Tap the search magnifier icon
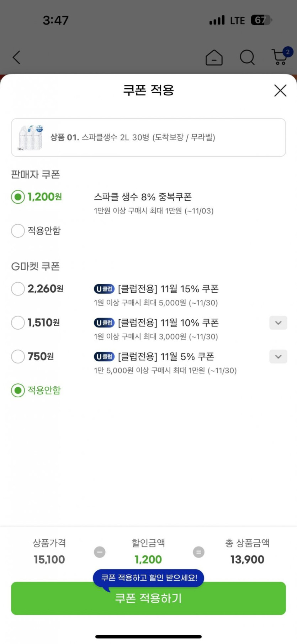Viewport: 297px width, 644px height. tap(247, 57)
